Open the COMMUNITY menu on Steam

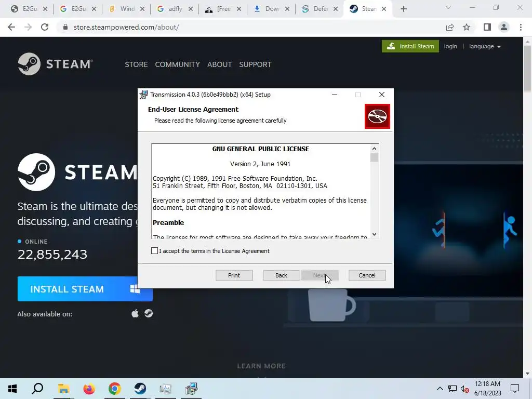point(178,64)
